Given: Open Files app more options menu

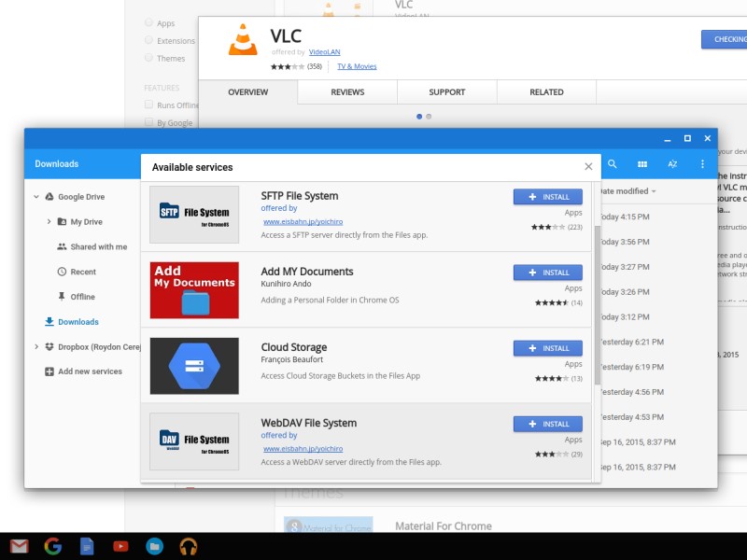Looking at the screenshot, I should tap(702, 164).
